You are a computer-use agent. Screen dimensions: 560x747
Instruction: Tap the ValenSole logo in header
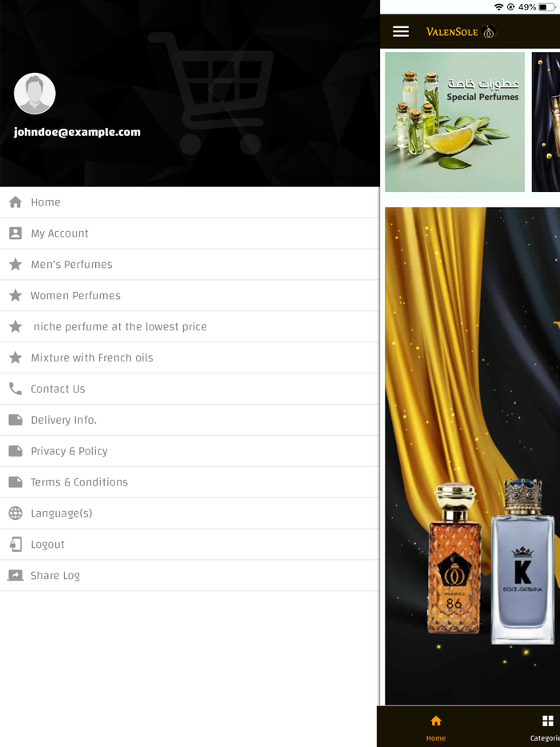(461, 31)
